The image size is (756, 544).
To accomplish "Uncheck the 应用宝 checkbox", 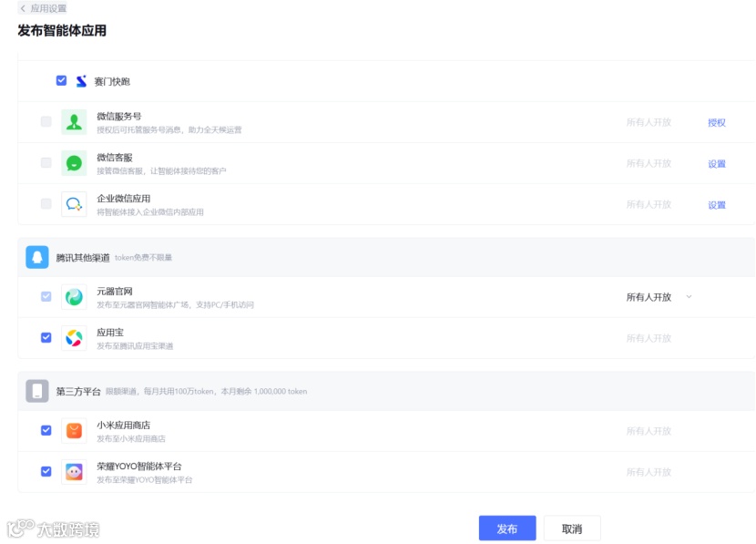I will click(x=46, y=337).
